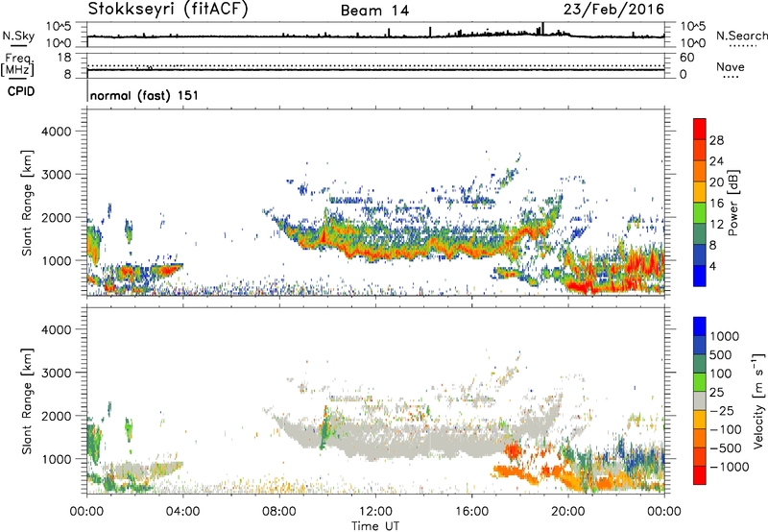The height and width of the screenshot is (532, 768).
Task: Select the 'N.Sky' legend label
Action: (18, 36)
